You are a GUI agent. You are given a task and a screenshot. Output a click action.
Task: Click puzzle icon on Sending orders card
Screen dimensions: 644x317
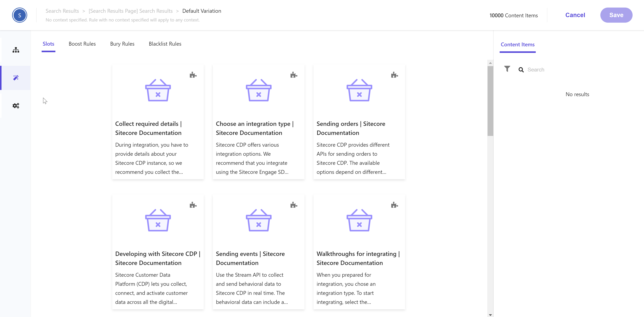[394, 75]
